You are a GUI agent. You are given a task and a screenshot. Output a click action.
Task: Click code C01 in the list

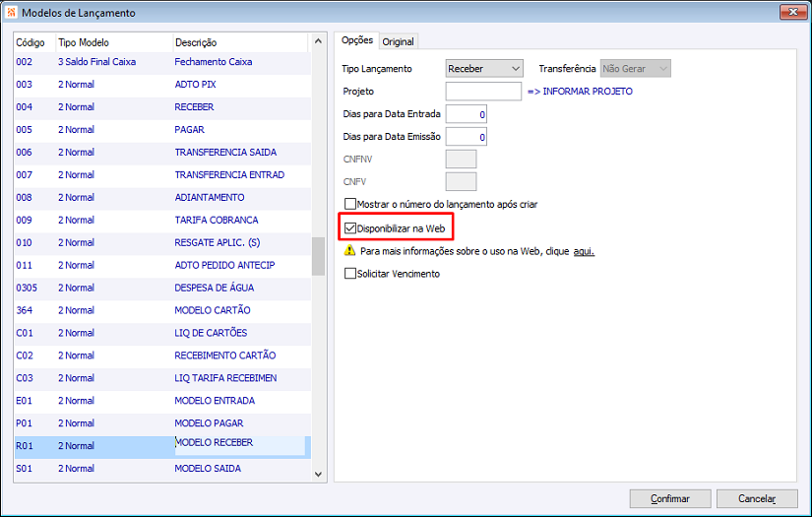(25, 333)
